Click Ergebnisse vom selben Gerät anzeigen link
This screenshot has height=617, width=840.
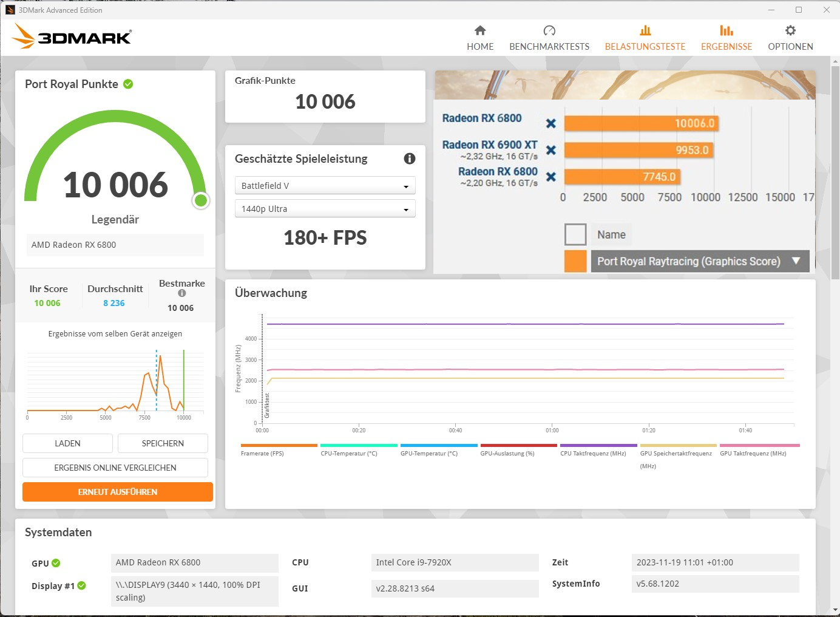coord(115,333)
